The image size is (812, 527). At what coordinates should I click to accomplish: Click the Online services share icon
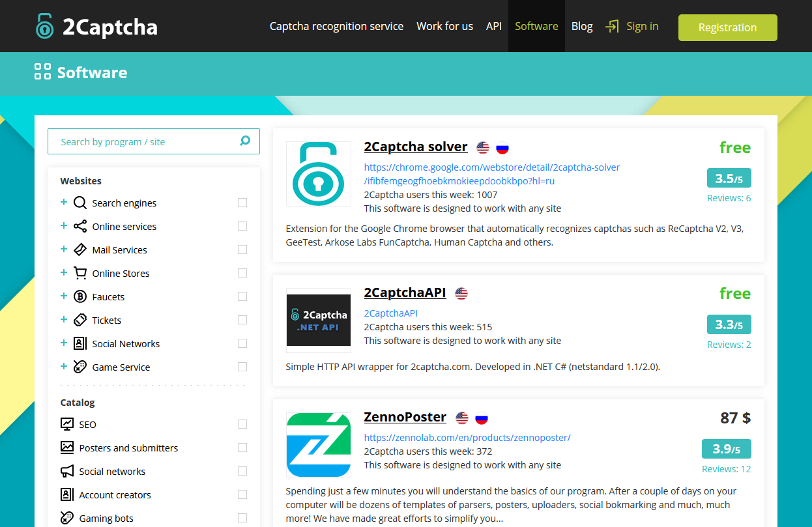pos(80,226)
